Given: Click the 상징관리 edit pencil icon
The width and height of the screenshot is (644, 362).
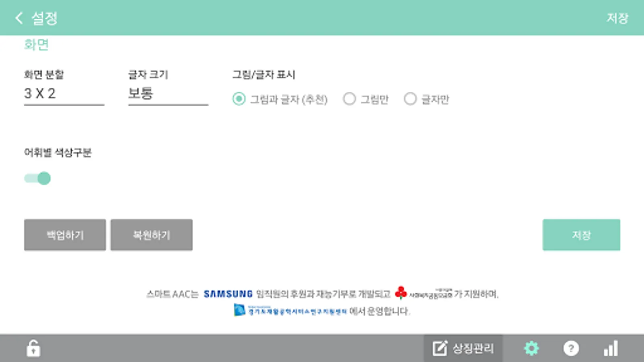Looking at the screenshot, I should pyautogui.click(x=440, y=348).
